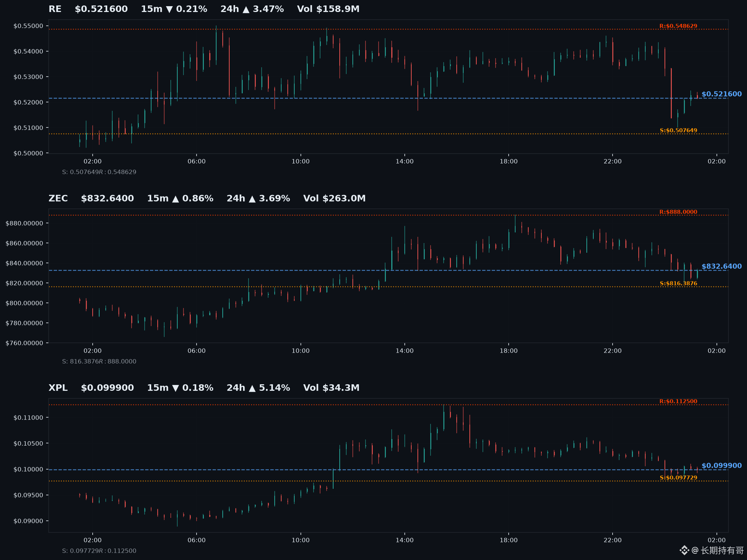This screenshot has width=747, height=560.
Task: Click $760.00000 on ZEC price axis
Action: tap(24, 343)
